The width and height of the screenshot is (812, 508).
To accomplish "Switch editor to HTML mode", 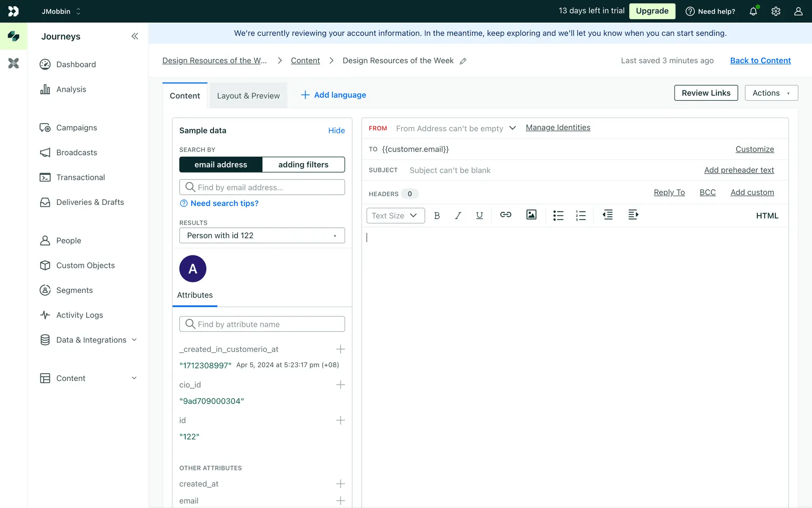I will (767, 216).
